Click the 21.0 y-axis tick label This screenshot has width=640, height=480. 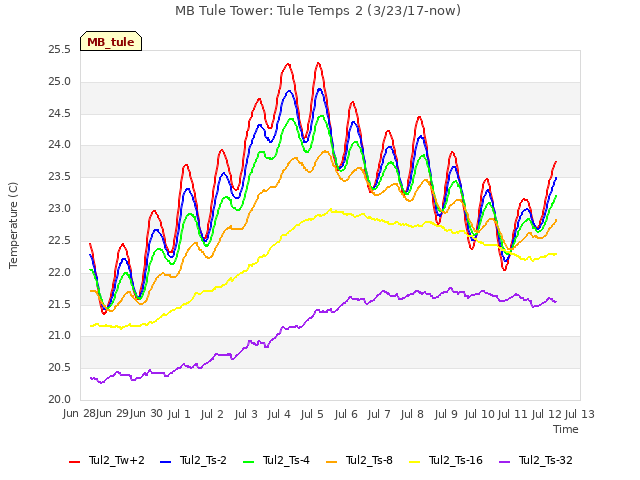[60, 336]
